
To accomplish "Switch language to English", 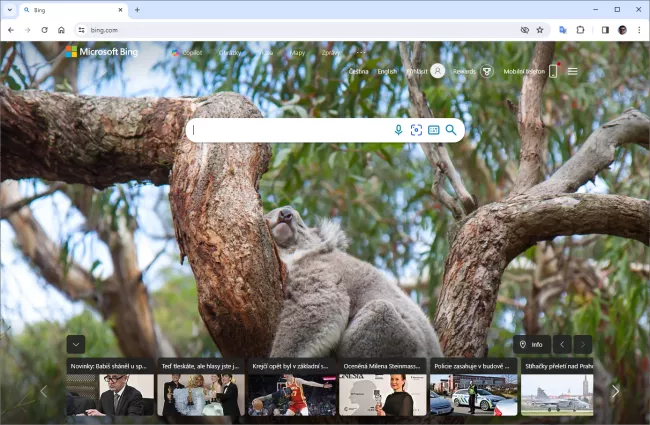I will coord(386,72).
